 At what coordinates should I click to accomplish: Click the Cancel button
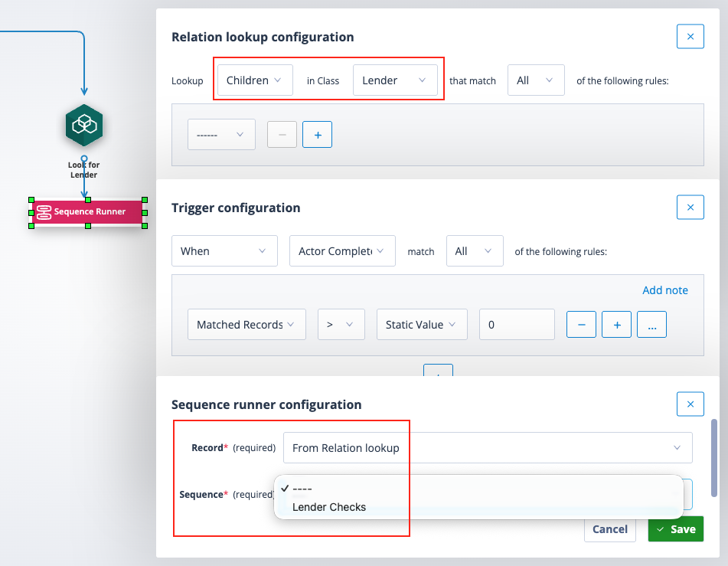[x=609, y=528]
